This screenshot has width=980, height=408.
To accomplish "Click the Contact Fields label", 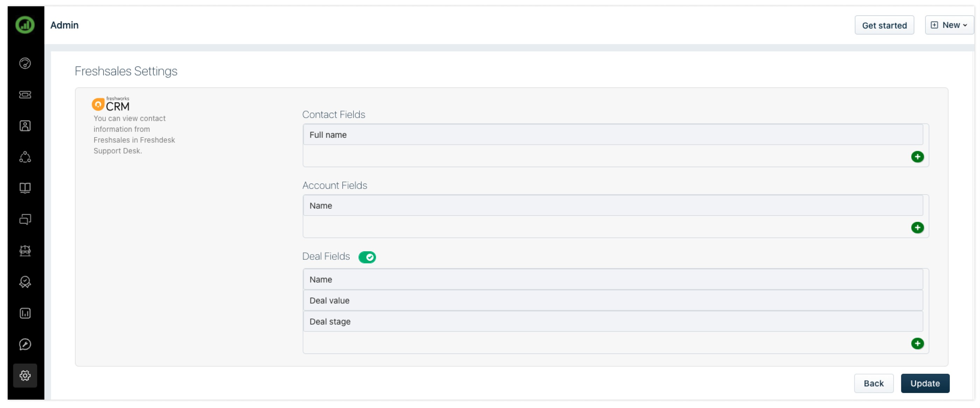I will (x=334, y=114).
